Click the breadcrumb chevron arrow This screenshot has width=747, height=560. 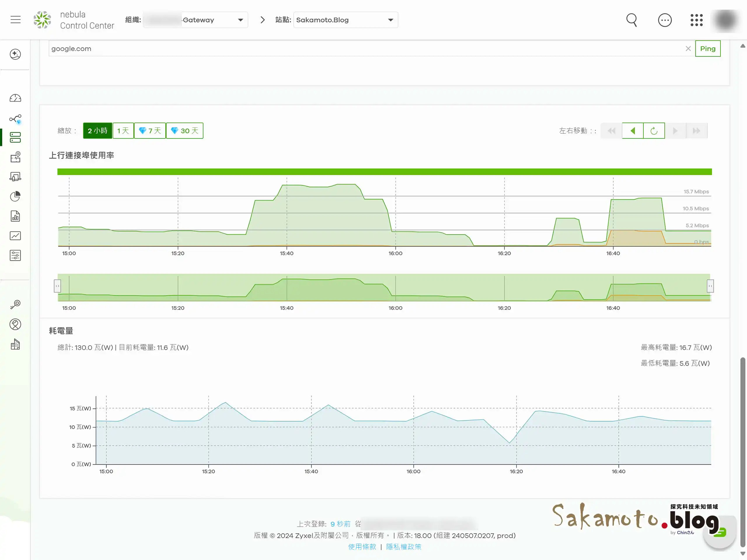click(x=262, y=20)
